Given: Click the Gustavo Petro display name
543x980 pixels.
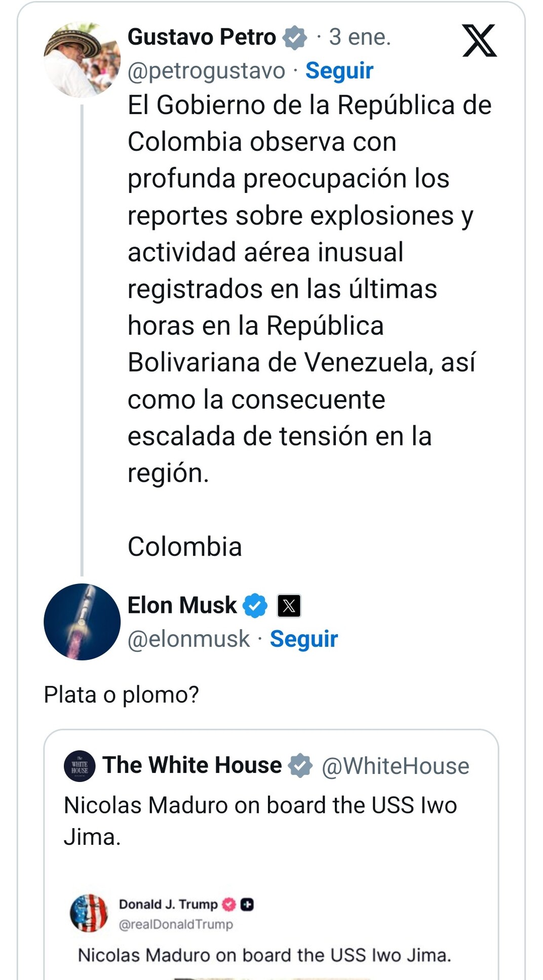Looking at the screenshot, I should 202,37.
